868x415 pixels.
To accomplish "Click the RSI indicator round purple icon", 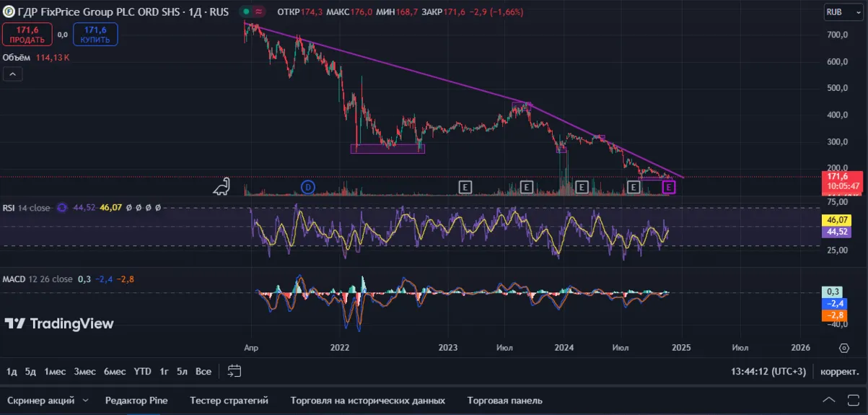I will point(62,208).
